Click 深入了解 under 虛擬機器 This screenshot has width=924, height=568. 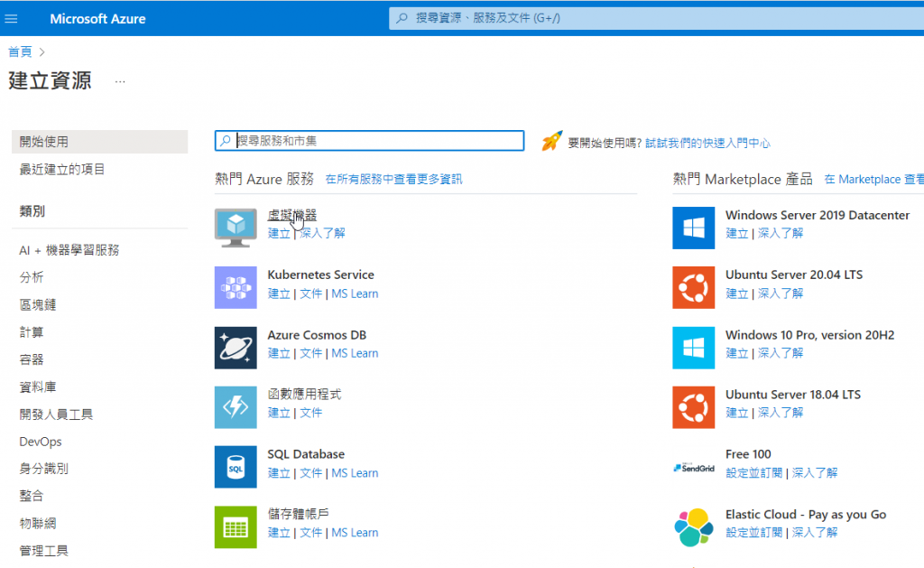click(x=322, y=234)
